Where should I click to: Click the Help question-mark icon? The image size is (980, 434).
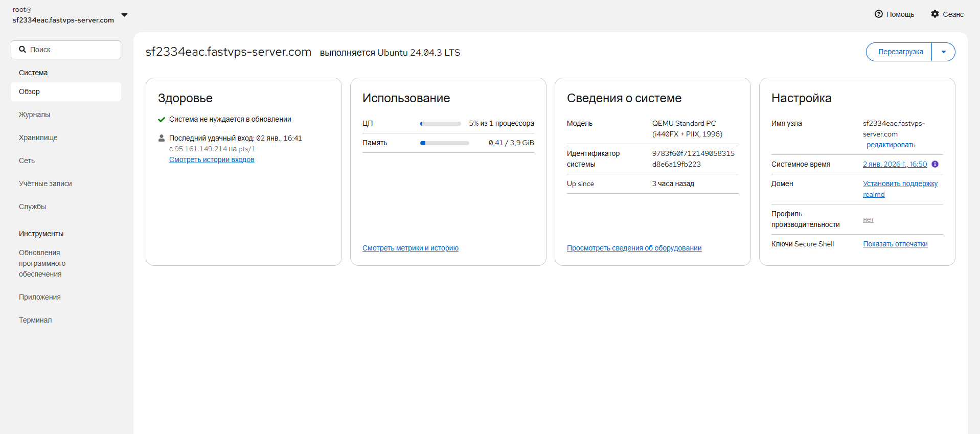click(x=878, y=14)
